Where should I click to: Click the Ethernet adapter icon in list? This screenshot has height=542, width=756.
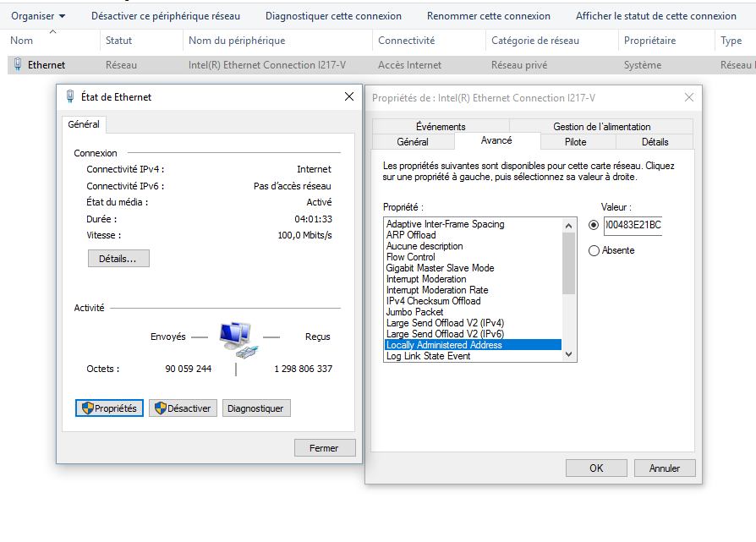click(x=18, y=65)
